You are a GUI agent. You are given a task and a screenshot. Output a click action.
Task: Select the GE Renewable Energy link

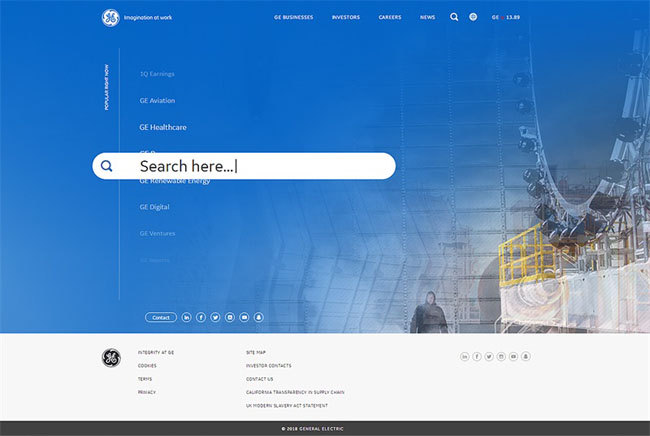pos(175,181)
